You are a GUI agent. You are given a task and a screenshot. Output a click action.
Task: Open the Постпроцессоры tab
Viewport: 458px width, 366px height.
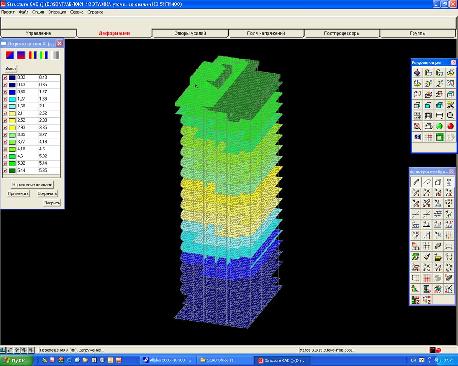coord(342,33)
